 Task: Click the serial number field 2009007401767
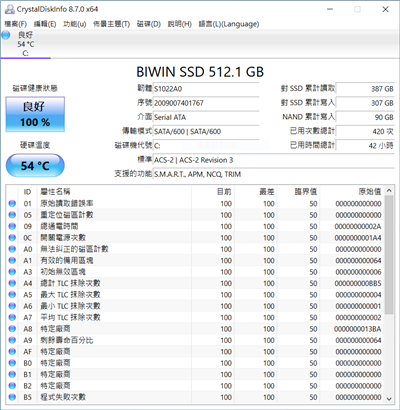tap(206, 103)
